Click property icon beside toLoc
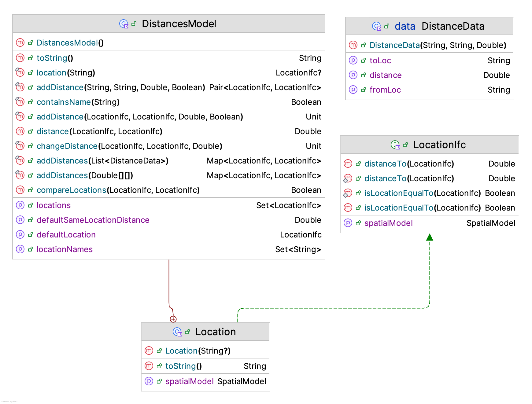Image resolution: width=532 pixels, height=404 pixels. coord(353,60)
